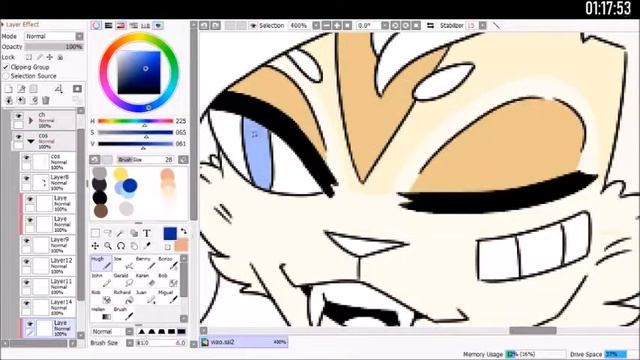This screenshot has height=360, width=640.
Task: Adjust the Saturation slider
Action: tap(136, 133)
